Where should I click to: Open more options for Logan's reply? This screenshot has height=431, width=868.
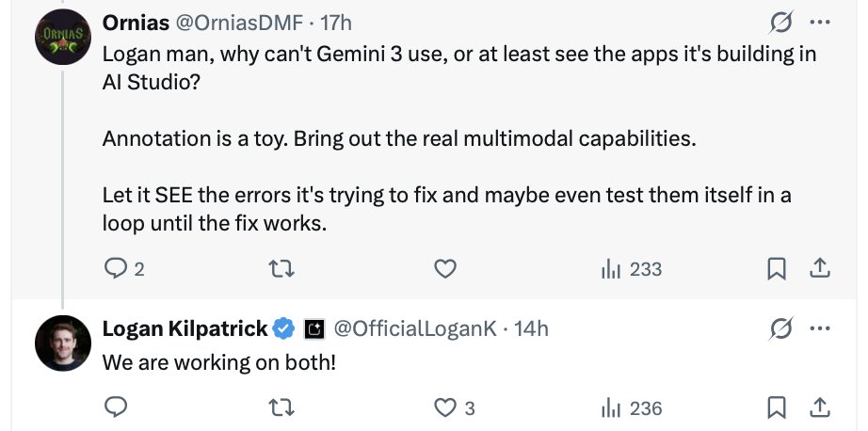820,328
